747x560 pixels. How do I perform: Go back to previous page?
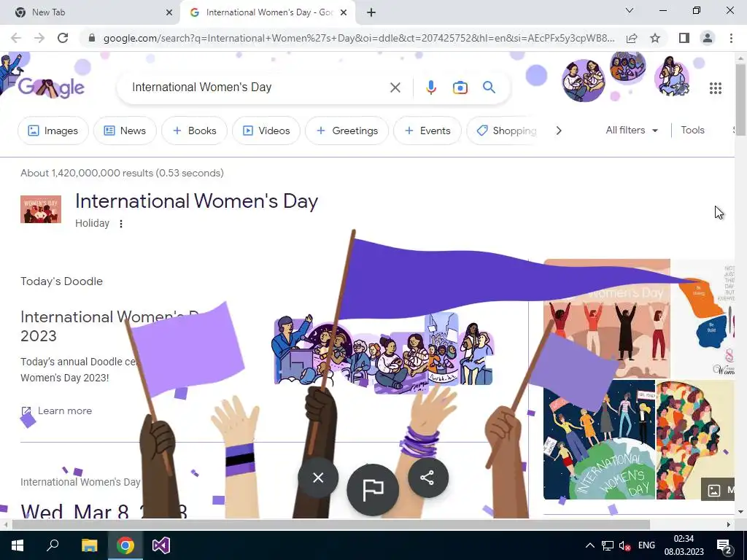pos(16,38)
